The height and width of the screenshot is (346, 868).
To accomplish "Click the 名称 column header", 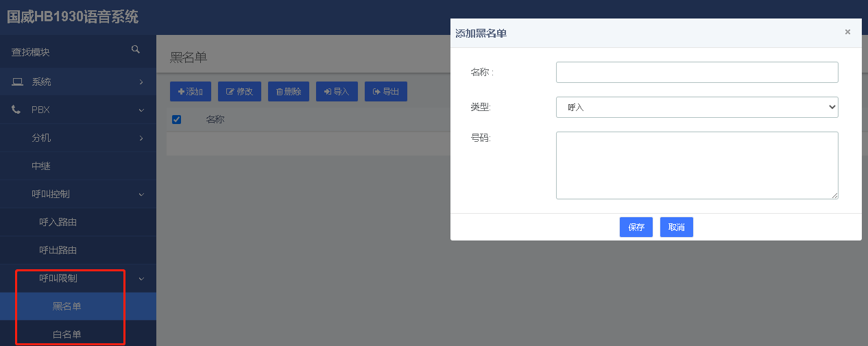I will pyautogui.click(x=215, y=119).
